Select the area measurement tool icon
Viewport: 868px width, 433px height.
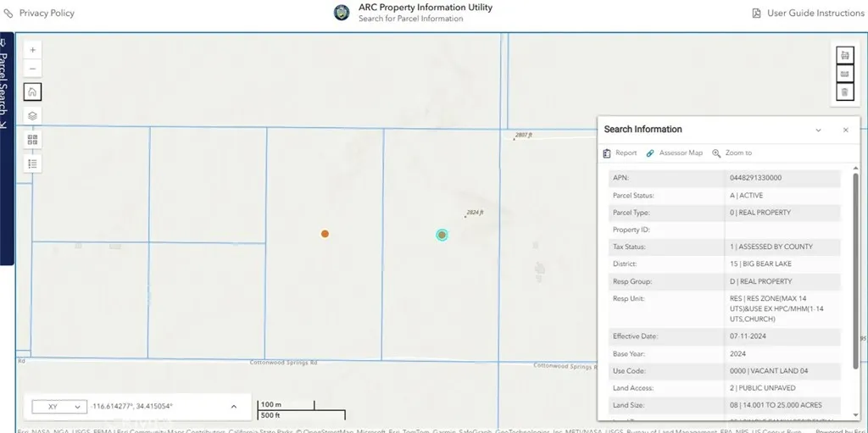845,55
